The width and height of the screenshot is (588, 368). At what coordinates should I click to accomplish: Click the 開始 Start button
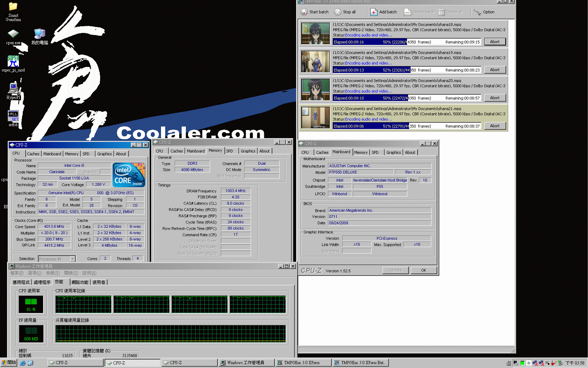coord(9,363)
